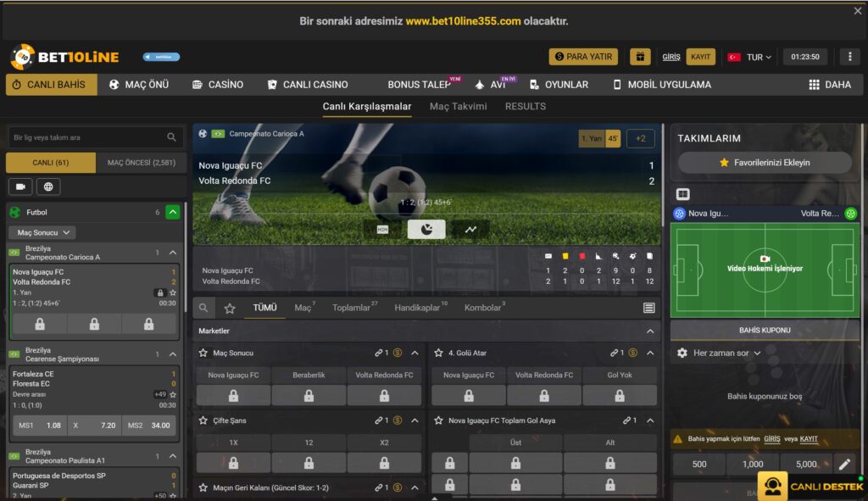Click the globe filter icon in sidebar
This screenshot has height=501, width=868.
[x=48, y=186]
